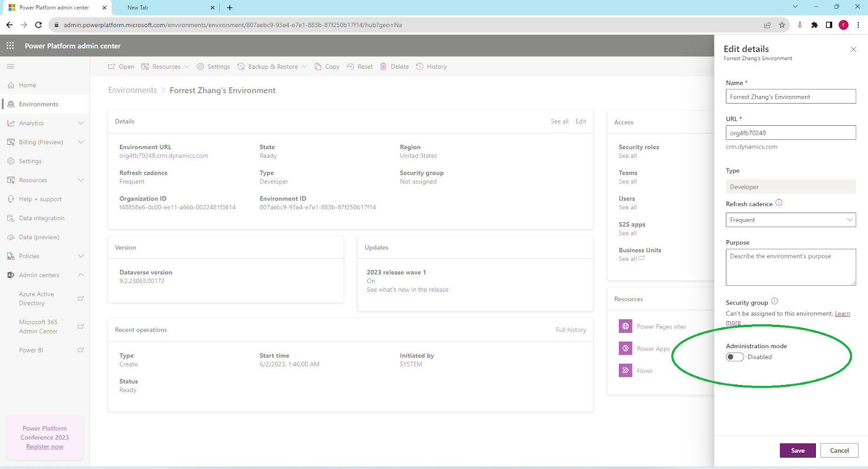Click the Power Apps resource icon
Viewport: 868px width, 469px height.
626,349
